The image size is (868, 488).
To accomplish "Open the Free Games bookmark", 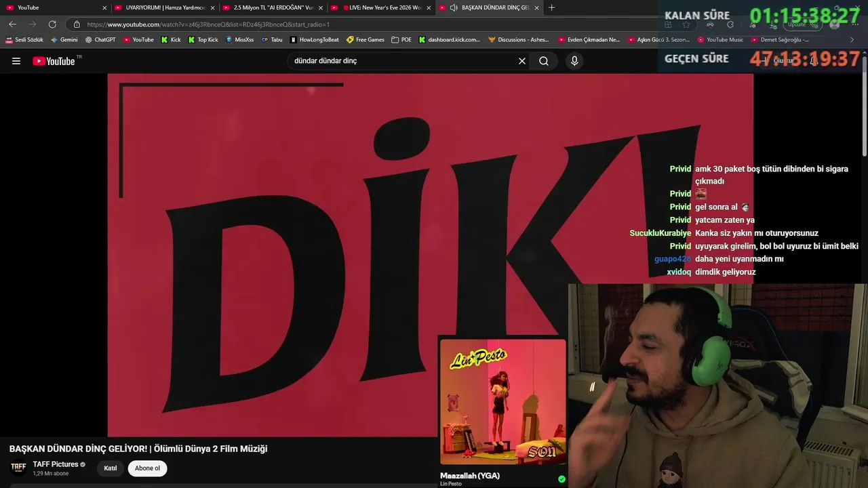I will tap(366, 40).
